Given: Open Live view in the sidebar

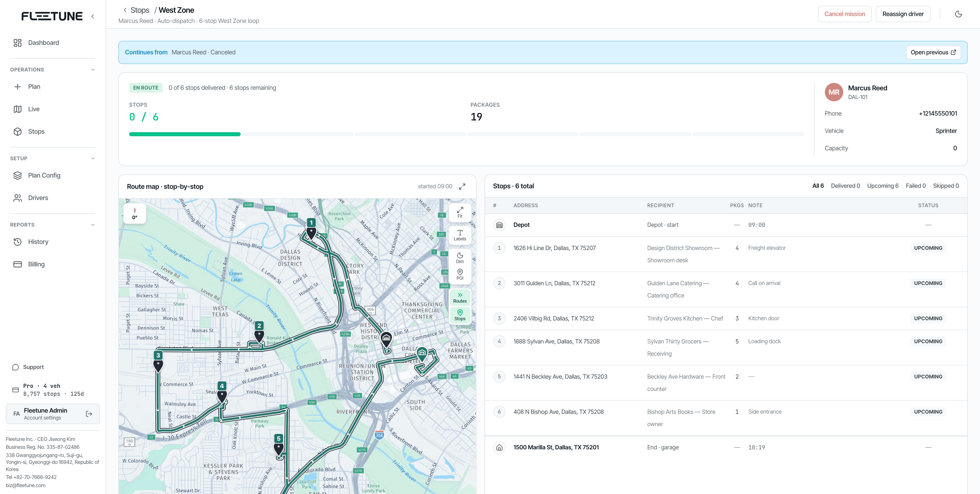Looking at the screenshot, I should click(53, 109).
